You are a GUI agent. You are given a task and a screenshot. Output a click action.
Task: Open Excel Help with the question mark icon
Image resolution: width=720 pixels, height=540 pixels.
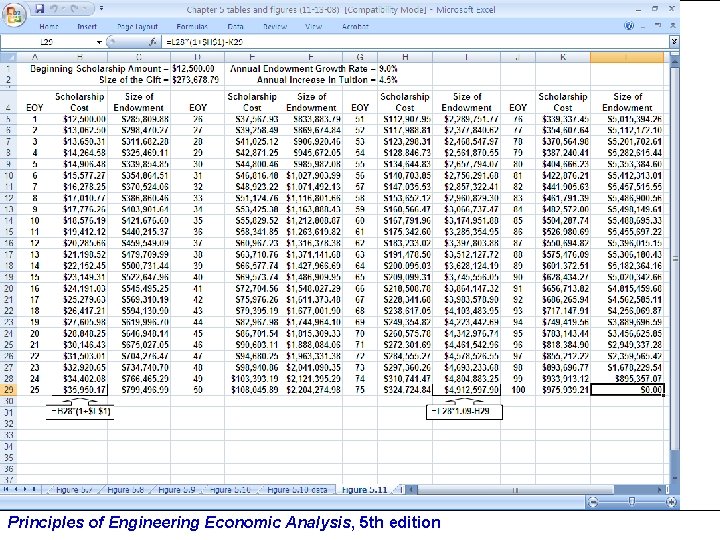(629, 26)
